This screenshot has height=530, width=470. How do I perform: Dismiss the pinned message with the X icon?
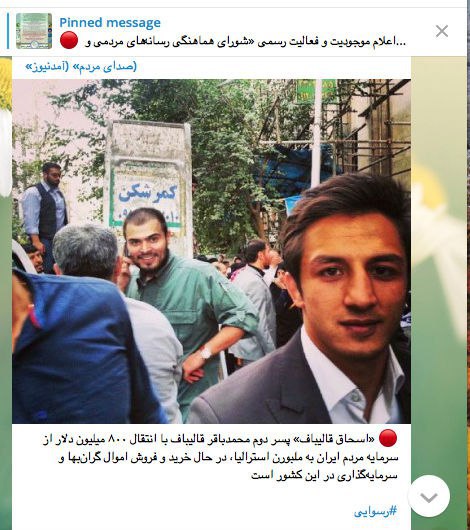(x=442, y=31)
